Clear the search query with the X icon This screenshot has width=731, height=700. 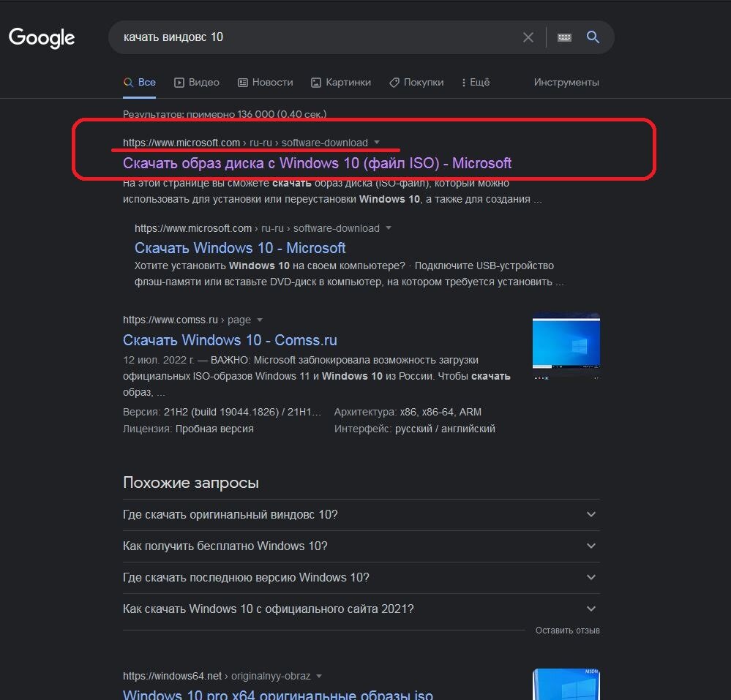pos(528,37)
